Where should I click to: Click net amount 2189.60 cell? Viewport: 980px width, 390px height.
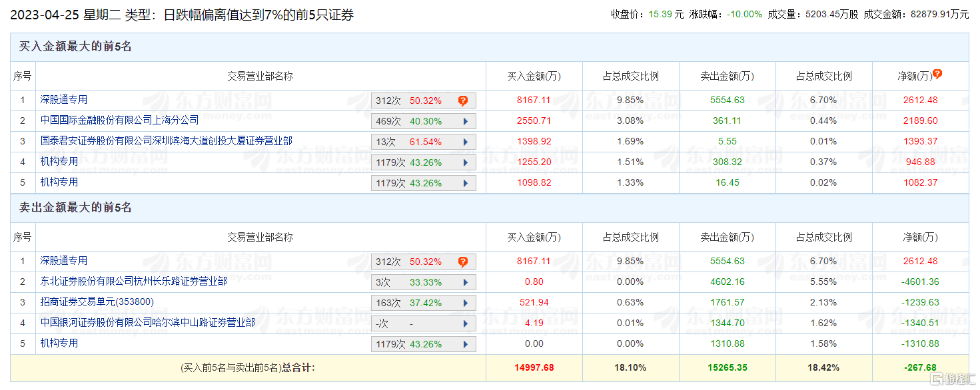(920, 121)
